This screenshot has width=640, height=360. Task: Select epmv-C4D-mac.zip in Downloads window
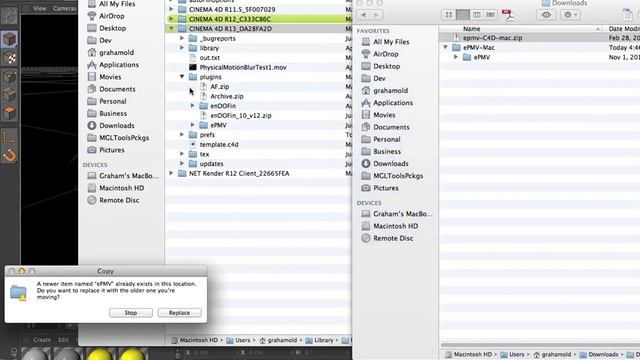coord(493,38)
